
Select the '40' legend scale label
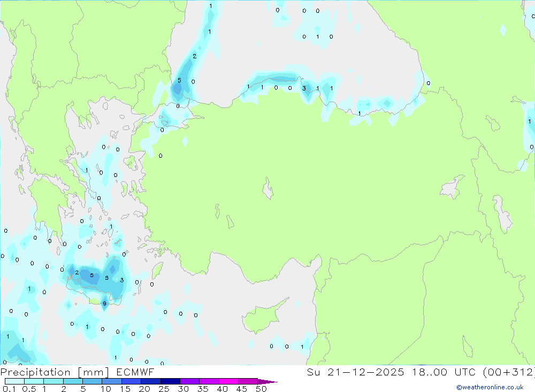(223, 389)
